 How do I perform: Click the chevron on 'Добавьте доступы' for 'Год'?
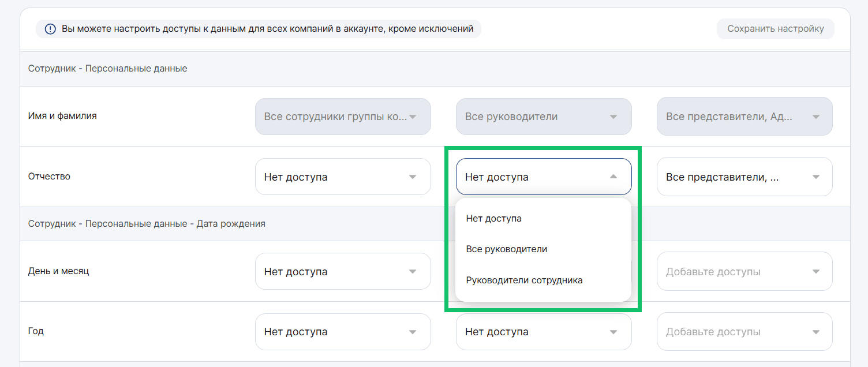pos(816,331)
